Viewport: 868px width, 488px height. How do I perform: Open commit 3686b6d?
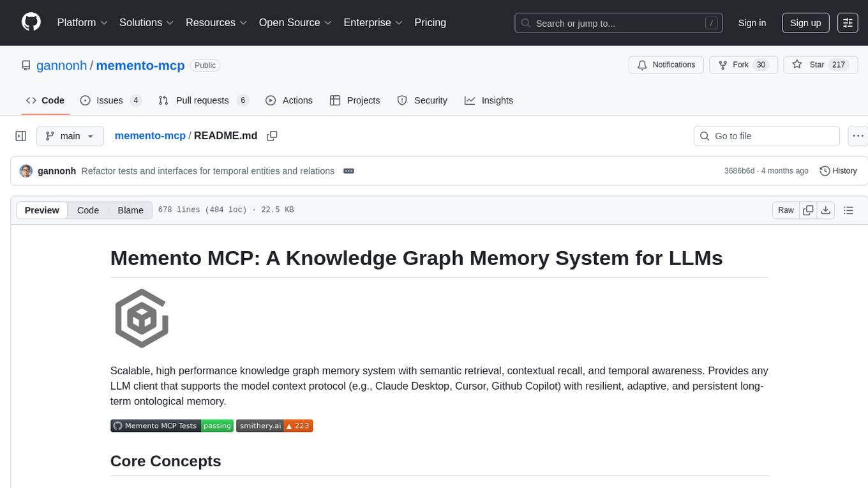[739, 171]
